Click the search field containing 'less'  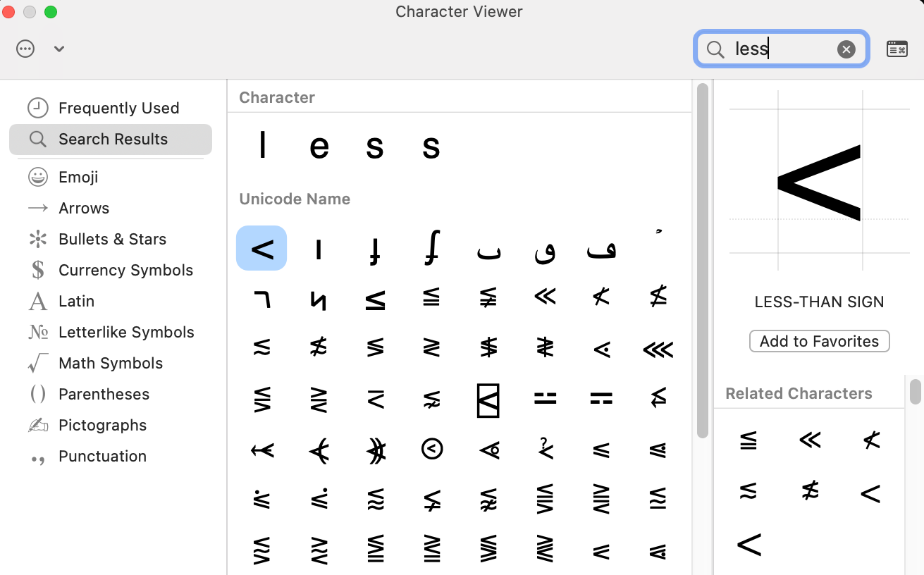781,49
